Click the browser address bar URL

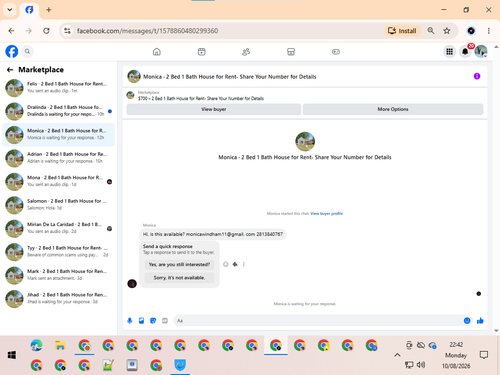click(147, 31)
